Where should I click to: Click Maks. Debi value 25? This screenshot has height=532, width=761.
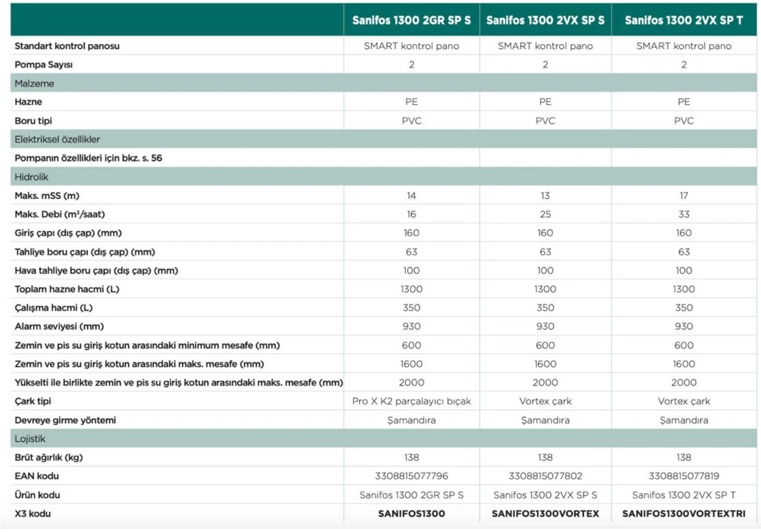click(545, 214)
